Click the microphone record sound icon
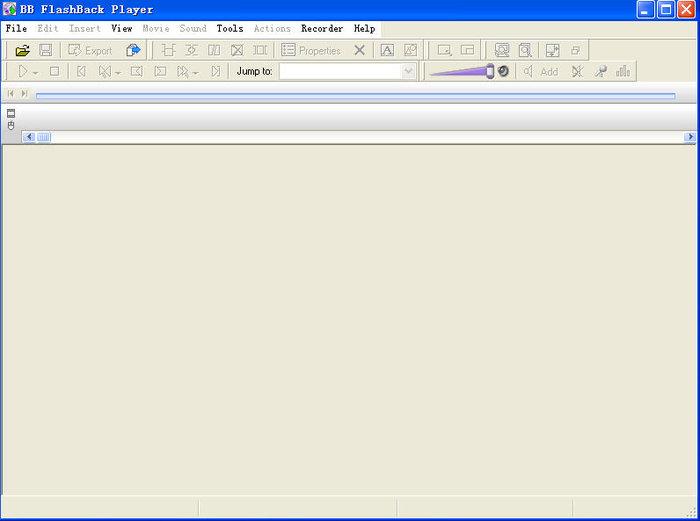The image size is (700, 521). (600, 71)
